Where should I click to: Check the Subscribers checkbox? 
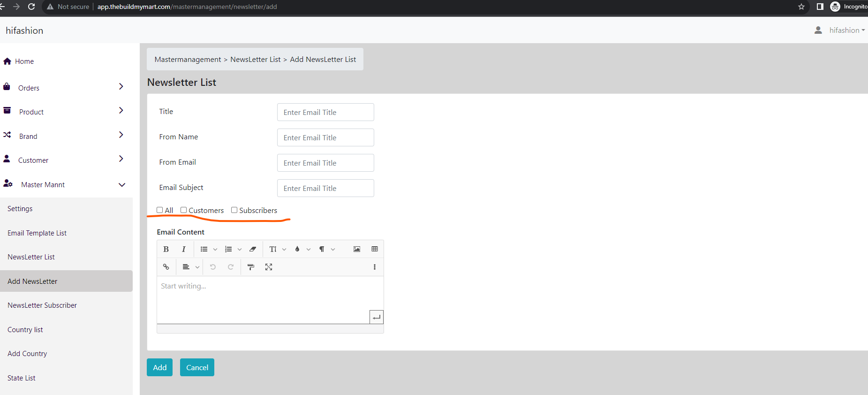pyautogui.click(x=234, y=210)
